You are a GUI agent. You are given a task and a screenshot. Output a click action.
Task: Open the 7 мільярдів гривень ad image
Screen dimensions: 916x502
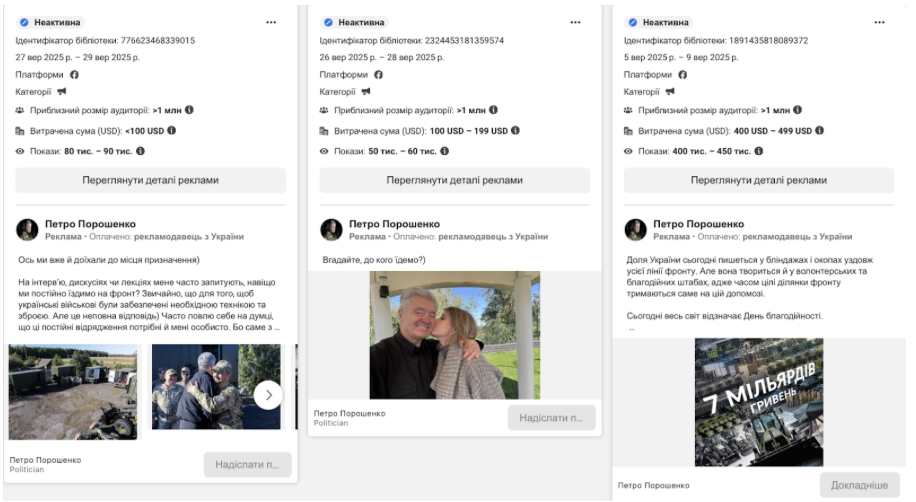[758, 401]
